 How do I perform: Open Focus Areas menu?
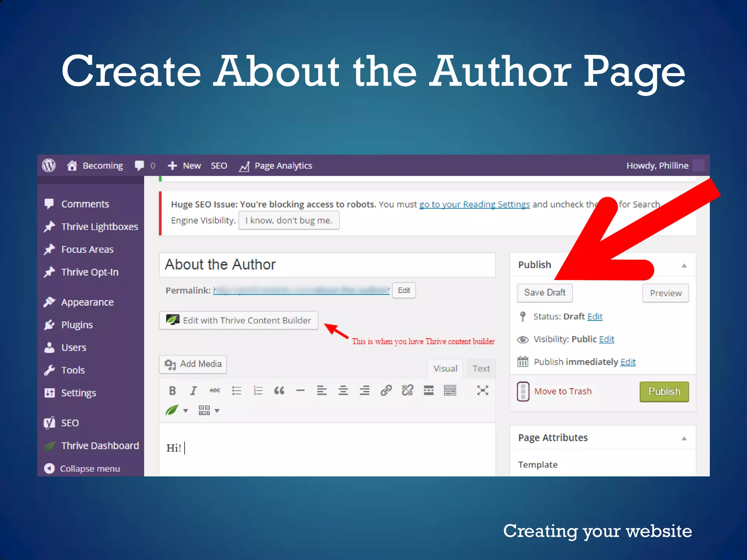pyautogui.click(x=91, y=249)
